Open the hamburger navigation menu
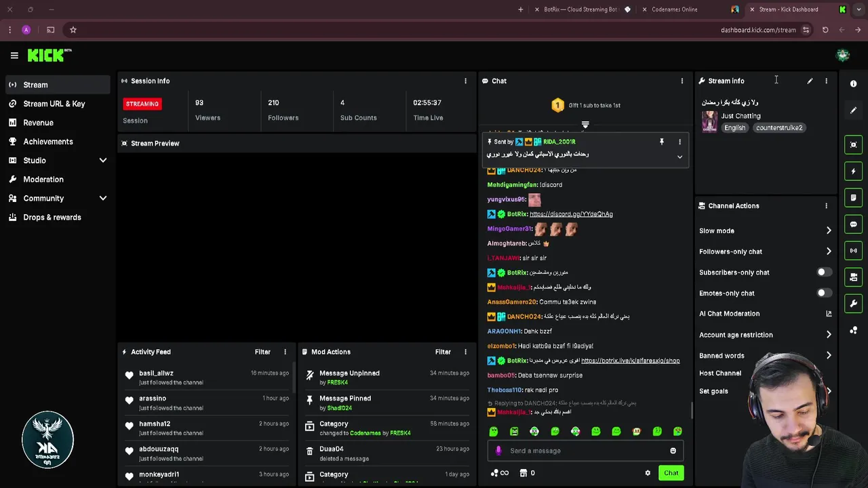Viewport: 868px width, 488px height. coord(14,56)
